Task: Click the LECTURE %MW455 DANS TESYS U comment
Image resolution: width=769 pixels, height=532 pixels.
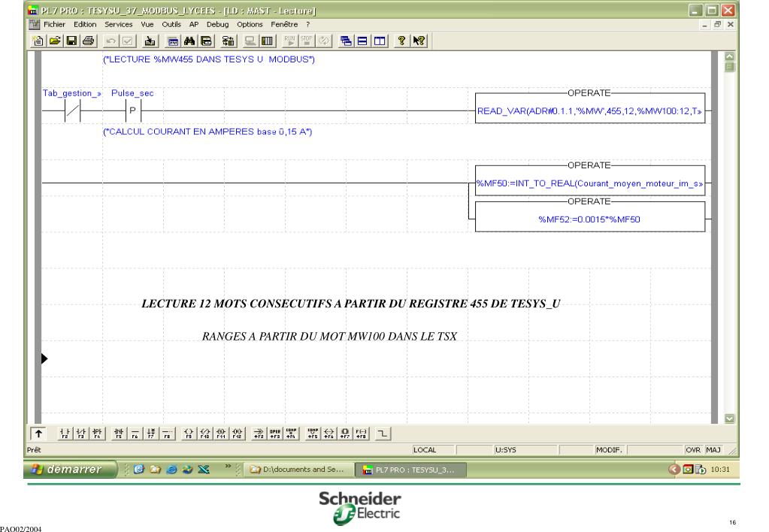Action: (x=208, y=59)
